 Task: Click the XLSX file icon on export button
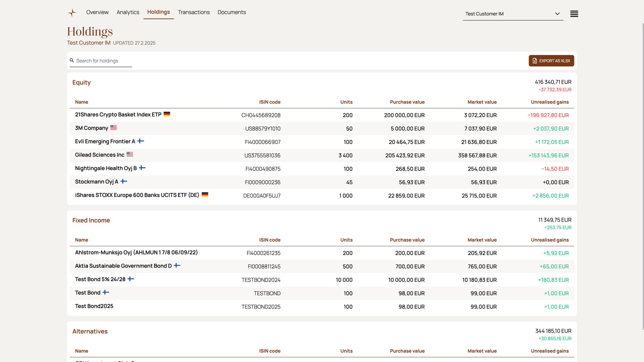coord(535,61)
